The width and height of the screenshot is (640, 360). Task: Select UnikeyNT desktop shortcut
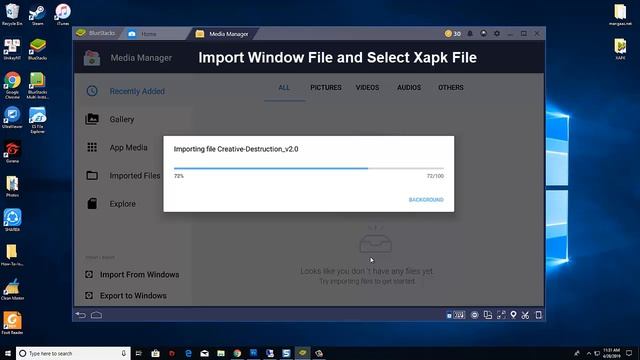click(x=12, y=49)
